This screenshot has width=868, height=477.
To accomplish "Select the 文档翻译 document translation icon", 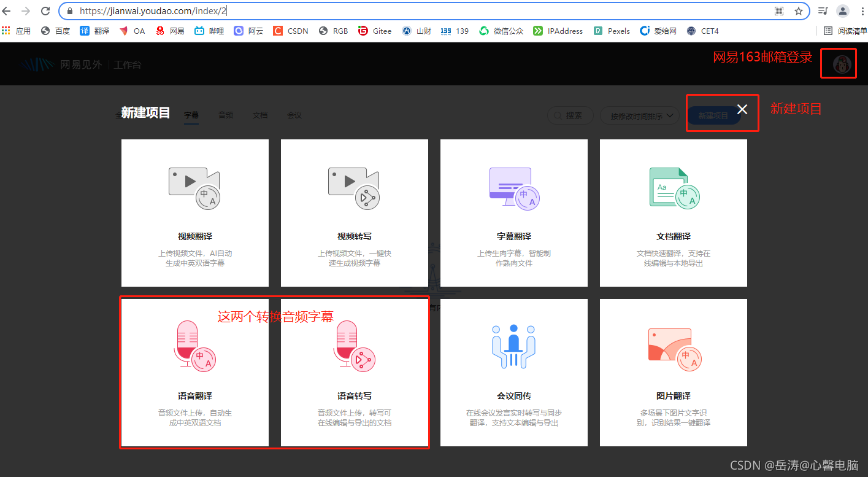I will click(x=674, y=188).
